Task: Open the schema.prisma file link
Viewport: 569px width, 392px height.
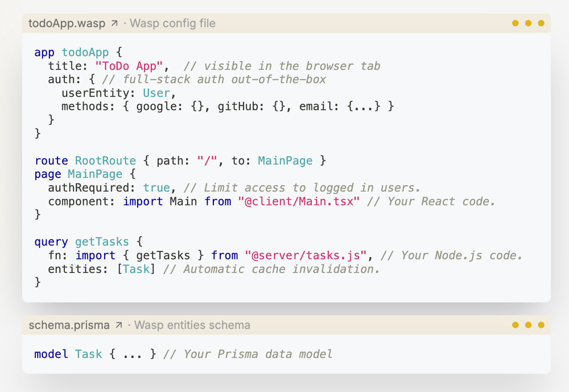Action: tap(69, 325)
